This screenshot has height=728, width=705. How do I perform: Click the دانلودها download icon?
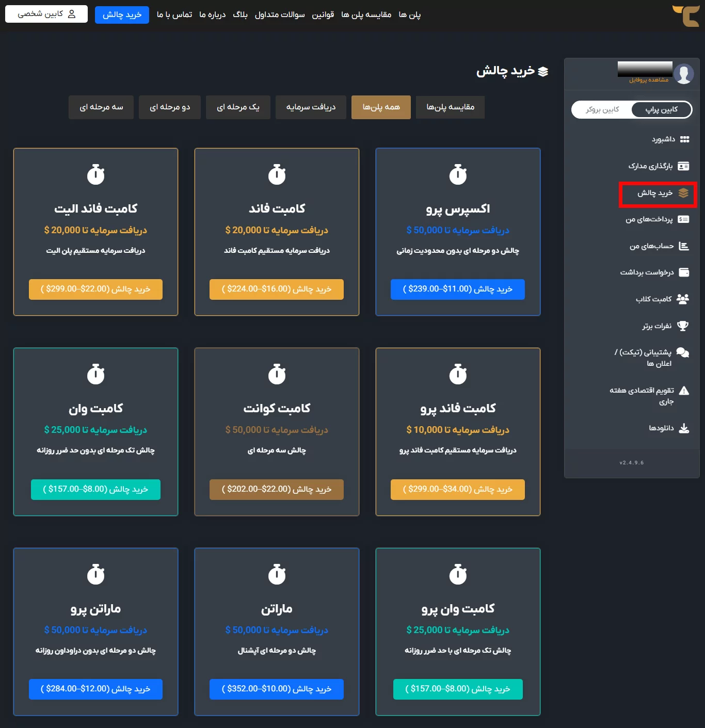[x=684, y=428]
